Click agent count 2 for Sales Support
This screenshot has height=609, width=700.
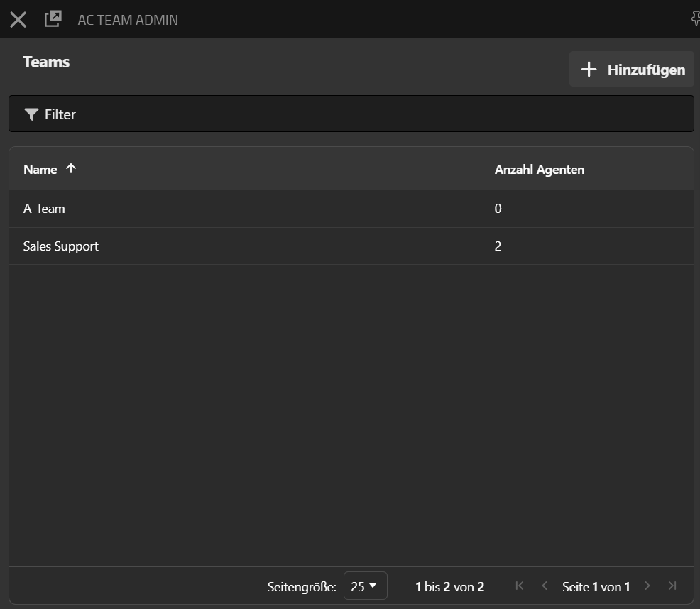click(x=498, y=246)
